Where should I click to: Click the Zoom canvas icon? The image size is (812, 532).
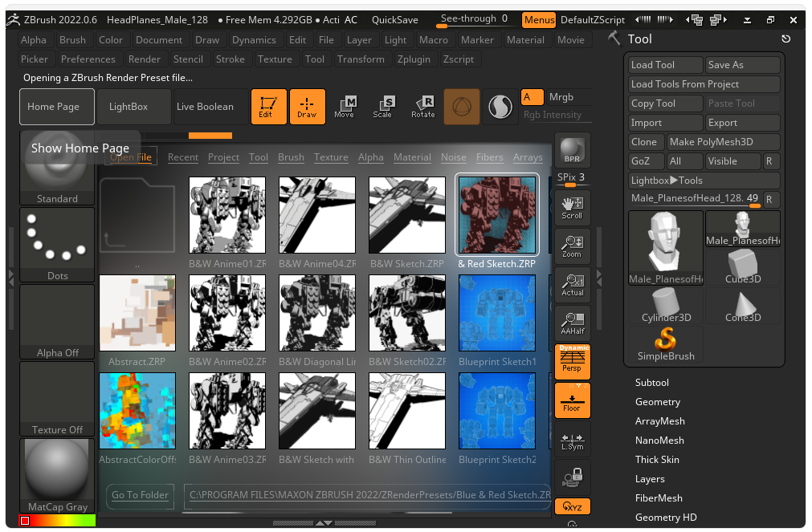572,246
